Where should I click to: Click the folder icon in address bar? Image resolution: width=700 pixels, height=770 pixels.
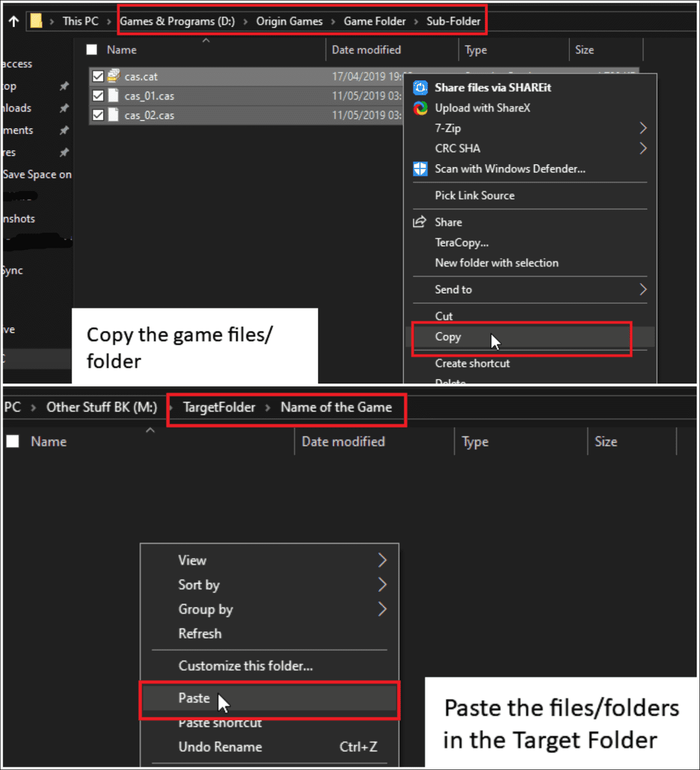pyautogui.click(x=36, y=21)
